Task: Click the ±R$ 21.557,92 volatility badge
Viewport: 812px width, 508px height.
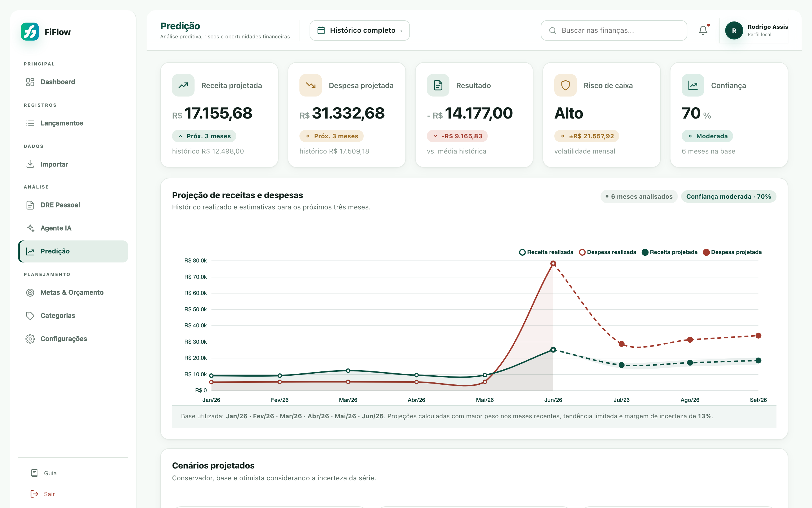Action: tap(586, 136)
